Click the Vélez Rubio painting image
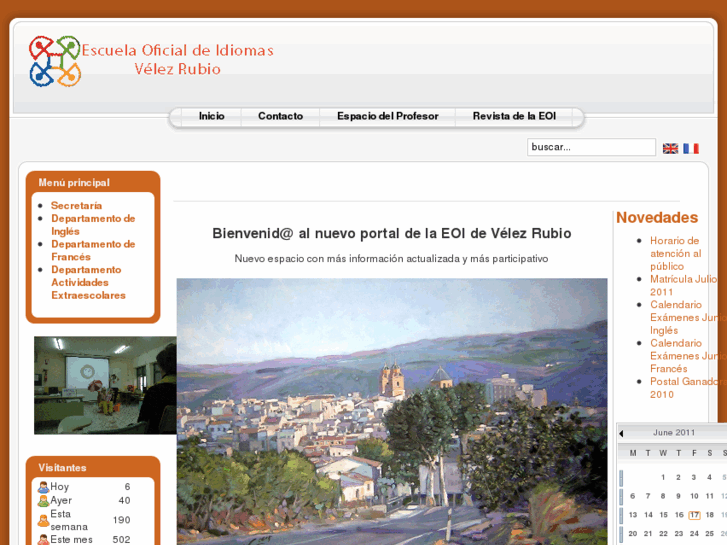Image resolution: width=727 pixels, height=545 pixels. point(392,411)
